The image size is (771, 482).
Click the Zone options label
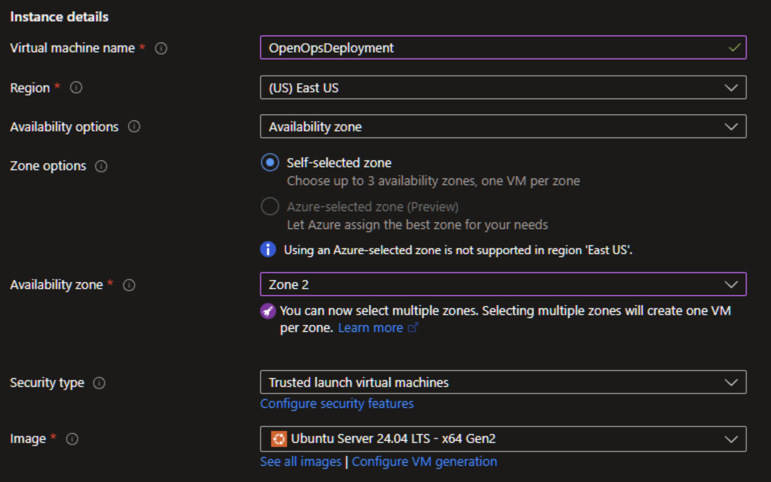pyautogui.click(x=48, y=166)
